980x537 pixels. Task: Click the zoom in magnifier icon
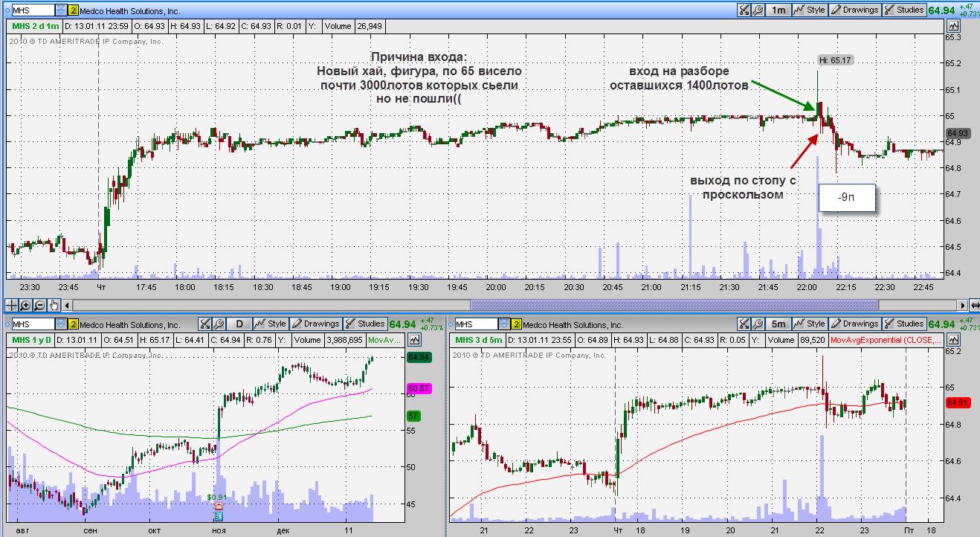click(x=26, y=305)
